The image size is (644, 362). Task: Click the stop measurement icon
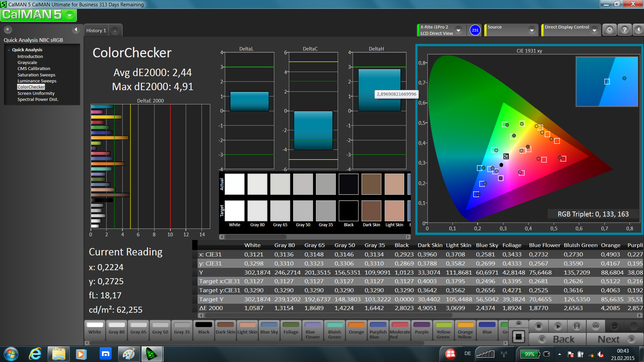539,326
